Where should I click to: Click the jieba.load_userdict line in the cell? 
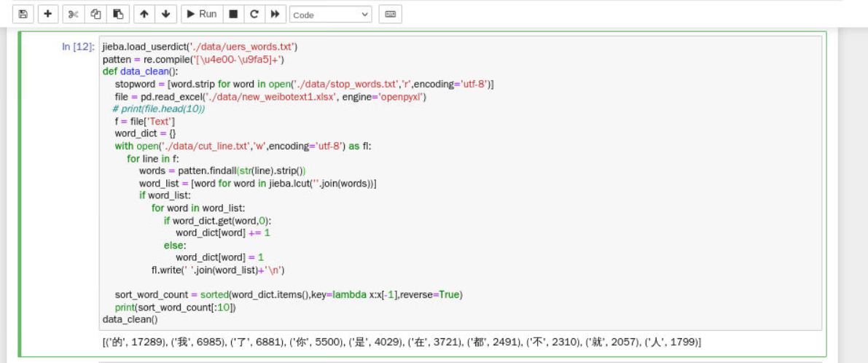click(200, 47)
